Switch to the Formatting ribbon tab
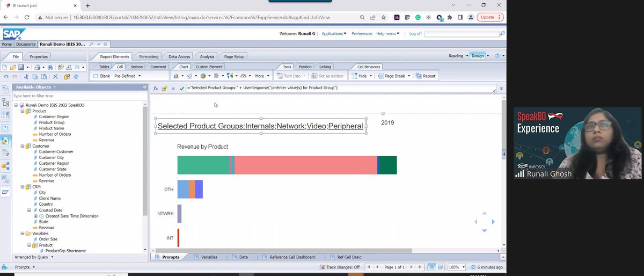The width and height of the screenshot is (644, 276). pyautogui.click(x=149, y=56)
